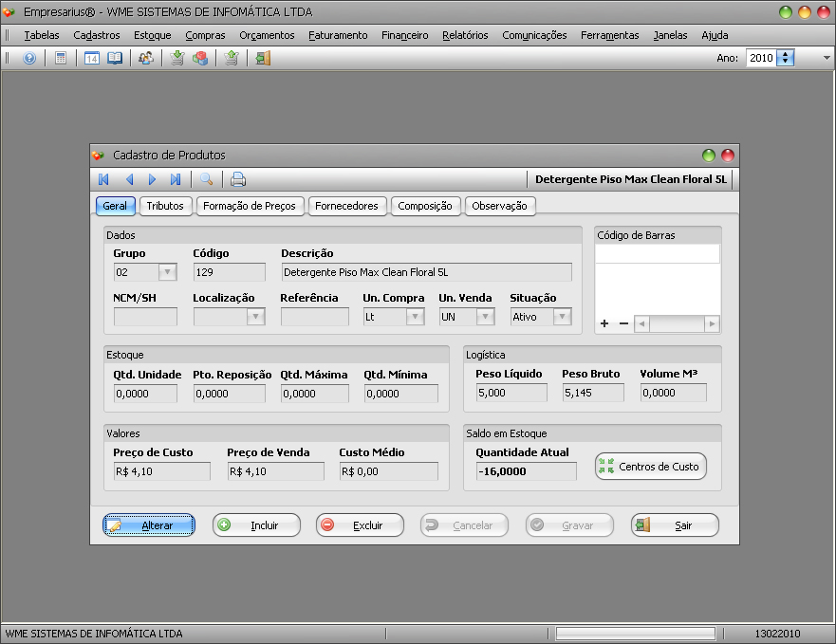The image size is (836, 644).
Task: Go to the first product record
Action: point(103,179)
